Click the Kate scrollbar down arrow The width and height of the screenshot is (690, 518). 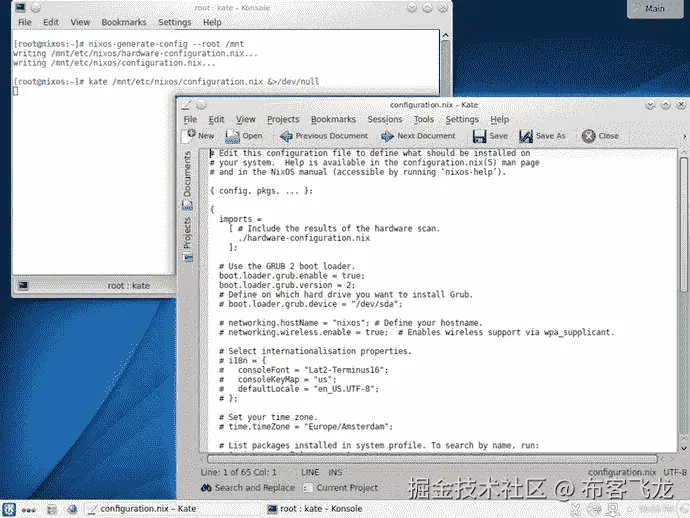point(683,448)
